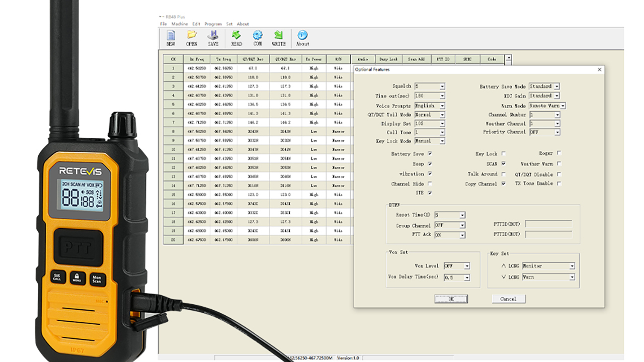The image size is (644, 362).
Task: Click the READ from radio icon
Action: click(236, 38)
